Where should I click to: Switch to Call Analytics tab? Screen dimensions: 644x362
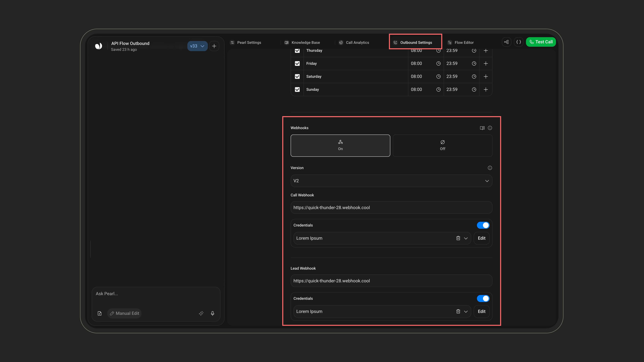354,42
